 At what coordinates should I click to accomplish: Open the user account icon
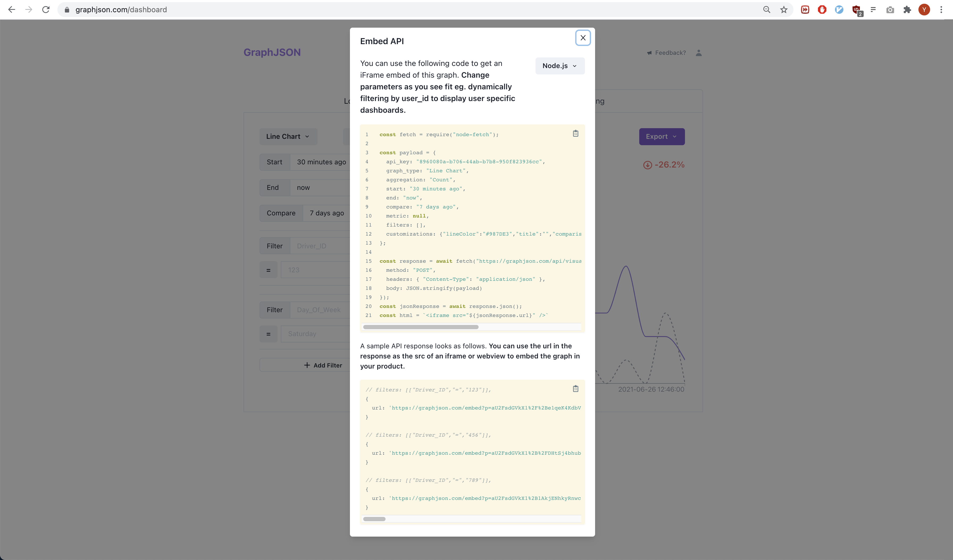[699, 53]
